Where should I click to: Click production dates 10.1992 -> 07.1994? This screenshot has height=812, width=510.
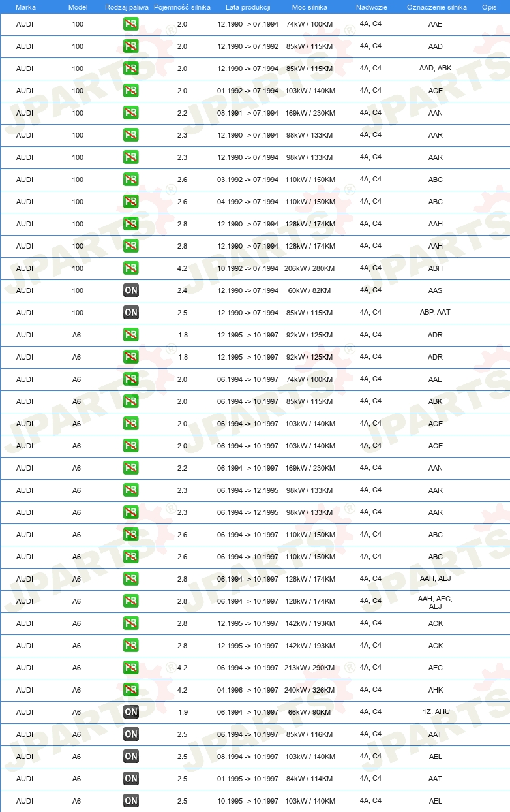[x=248, y=268]
